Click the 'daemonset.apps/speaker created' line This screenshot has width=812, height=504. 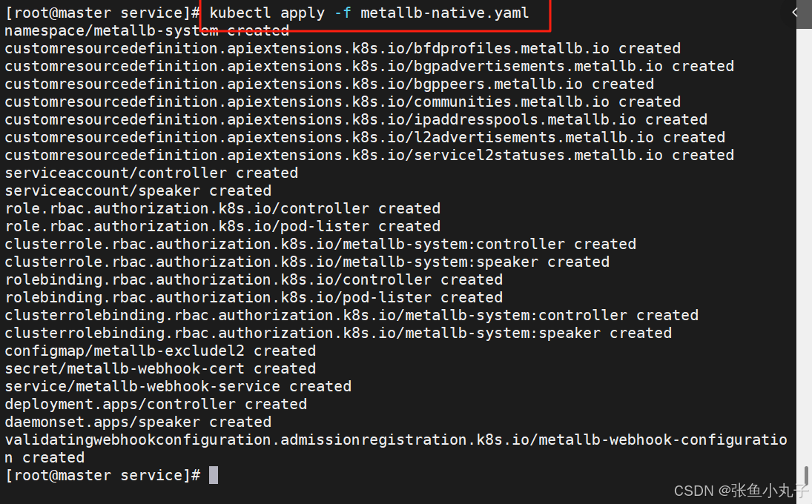click(x=138, y=422)
